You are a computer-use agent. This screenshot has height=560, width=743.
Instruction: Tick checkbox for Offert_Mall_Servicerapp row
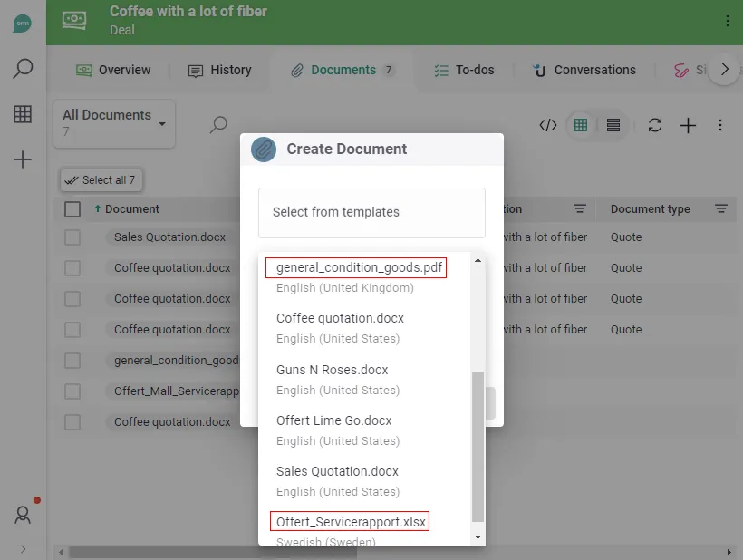pos(72,391)
